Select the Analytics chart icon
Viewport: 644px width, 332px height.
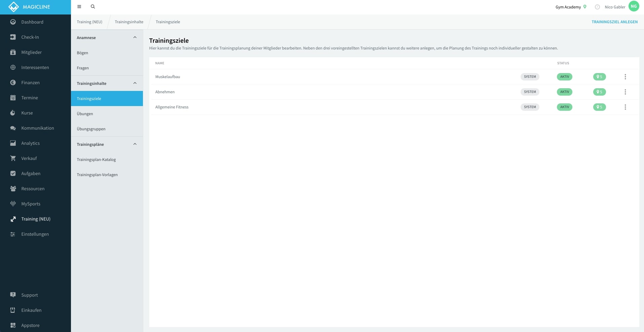coord(13,143)
